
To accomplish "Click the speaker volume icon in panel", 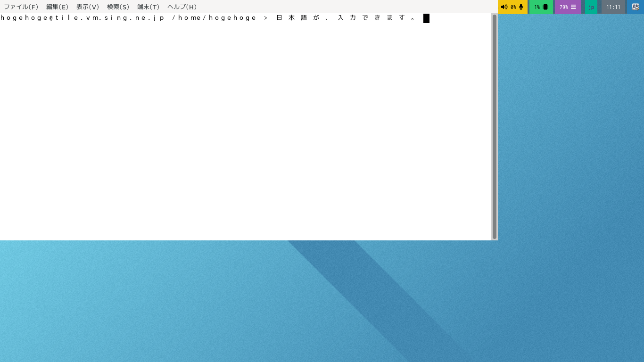I will pyautogui.click(x=504, y=7).
